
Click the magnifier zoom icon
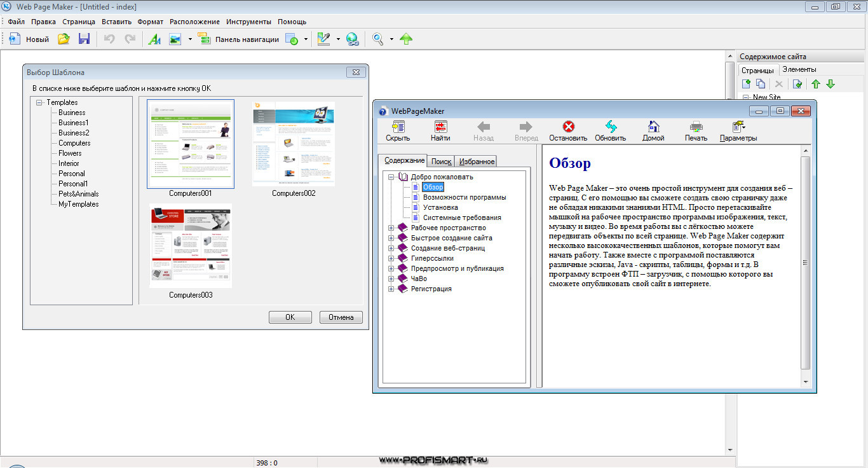(x=378, y=39)
